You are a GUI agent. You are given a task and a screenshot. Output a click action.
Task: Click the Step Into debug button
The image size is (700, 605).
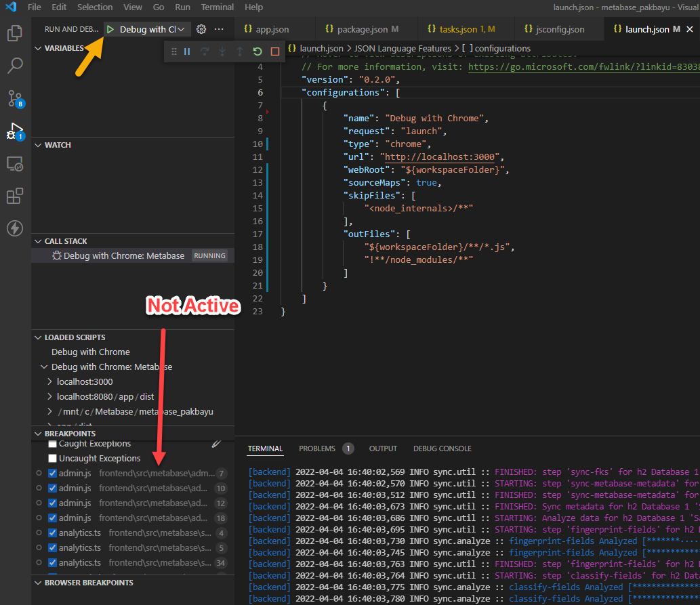point(222,51)
